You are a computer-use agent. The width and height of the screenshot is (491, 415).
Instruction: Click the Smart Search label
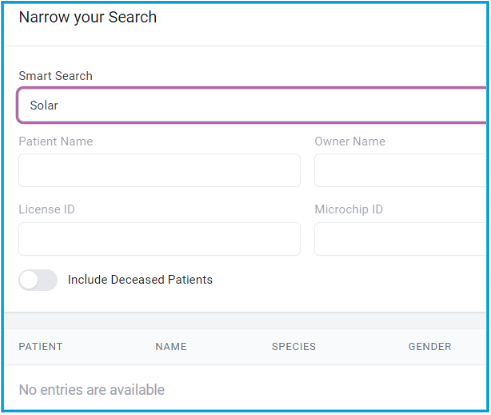point(55,76)
